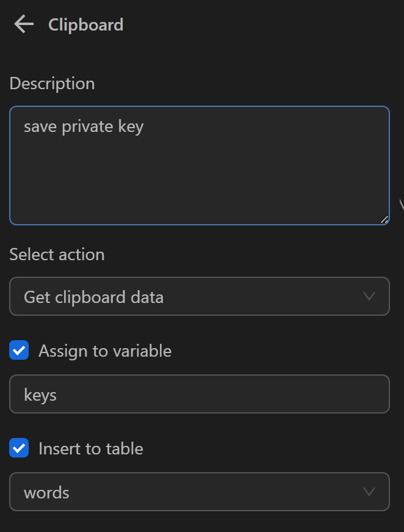404x532 pixels.
Task: Toggle Assign to variable by clicking its label
Action: coord(104,351)
